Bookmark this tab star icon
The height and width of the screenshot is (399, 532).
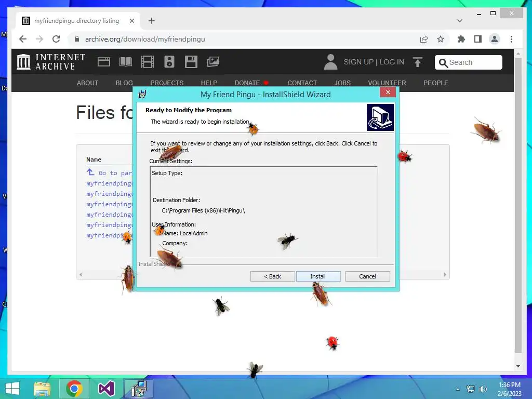(x=441, y=39)
